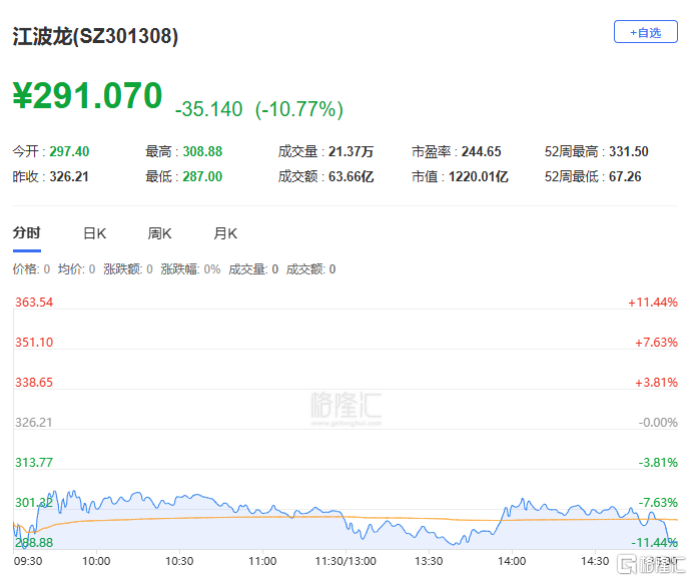The width and height of the screenshot is (692, 581).
Task: Click the 11:00 time axis marker
Action: tap(263, 561)
